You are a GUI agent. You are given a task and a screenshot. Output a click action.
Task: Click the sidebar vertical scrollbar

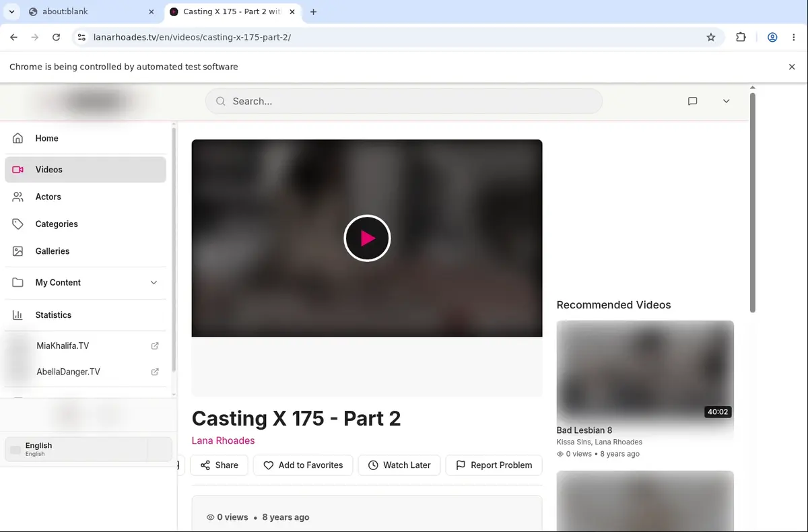click(x=174, y=249)
